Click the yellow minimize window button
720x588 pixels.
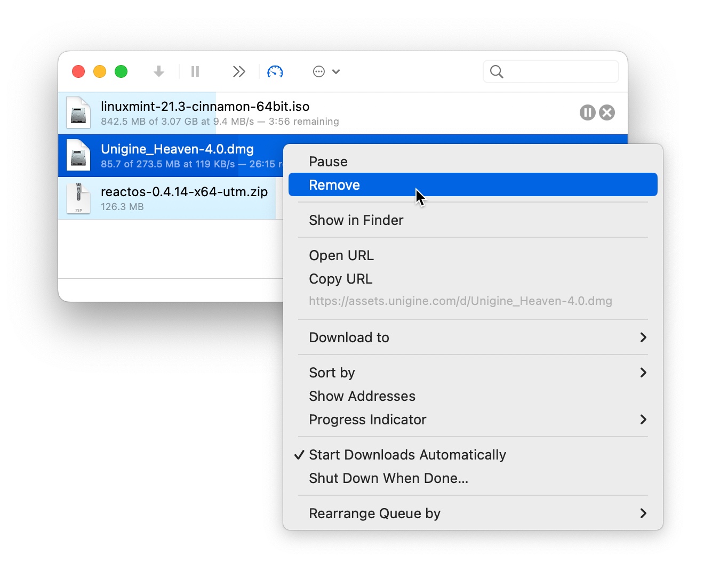100,71
